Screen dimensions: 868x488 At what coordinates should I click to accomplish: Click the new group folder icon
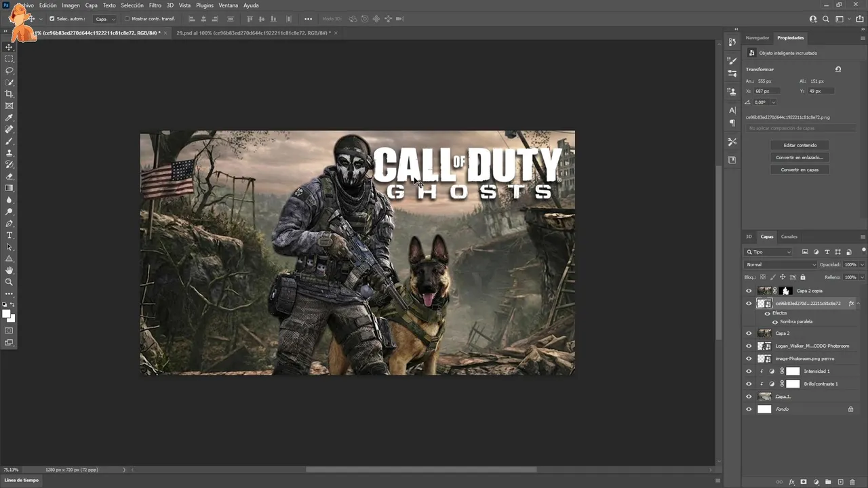(x=829, y=482)
